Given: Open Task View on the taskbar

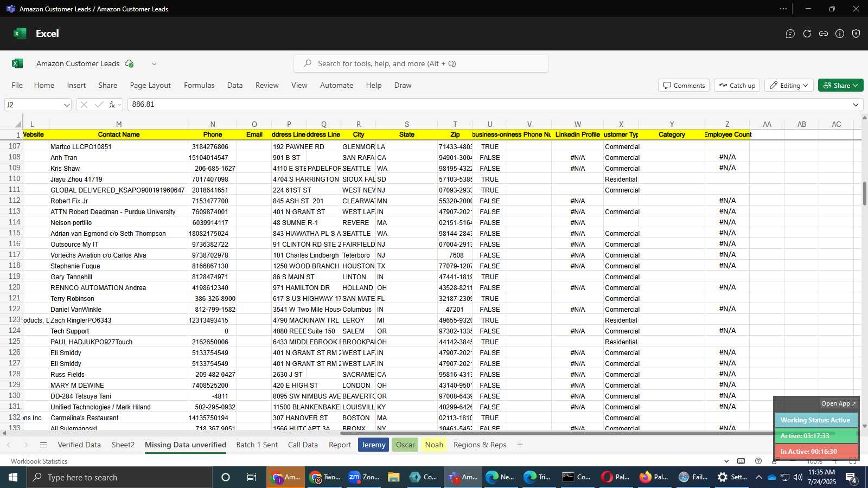Looking at the screenshot, I should tap(252, 477).
